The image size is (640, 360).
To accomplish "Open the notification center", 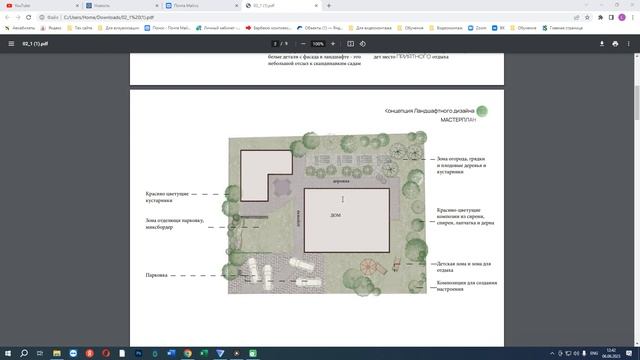I will pyautogui.click(x=629, y=353).
